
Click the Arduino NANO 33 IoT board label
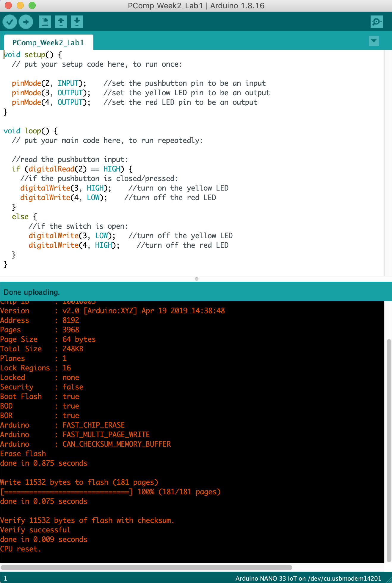click(x=308, y=578)
